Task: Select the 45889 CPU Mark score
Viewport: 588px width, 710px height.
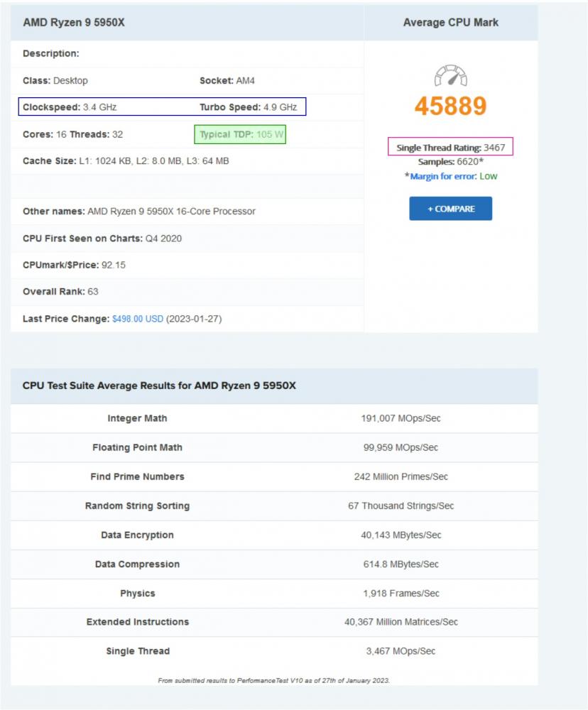Action: tap(451, 106)
